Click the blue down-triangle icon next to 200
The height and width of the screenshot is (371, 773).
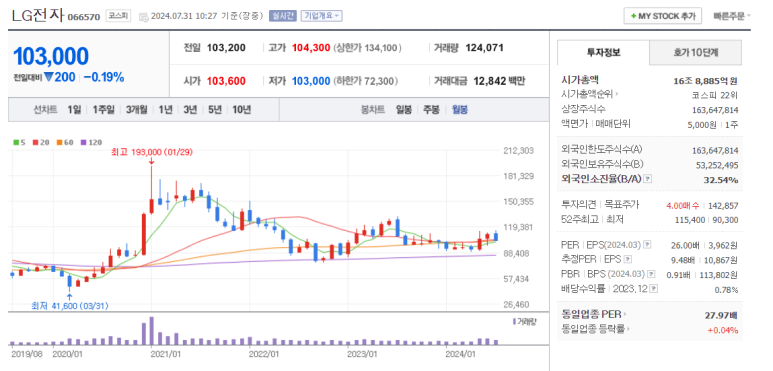48,77
